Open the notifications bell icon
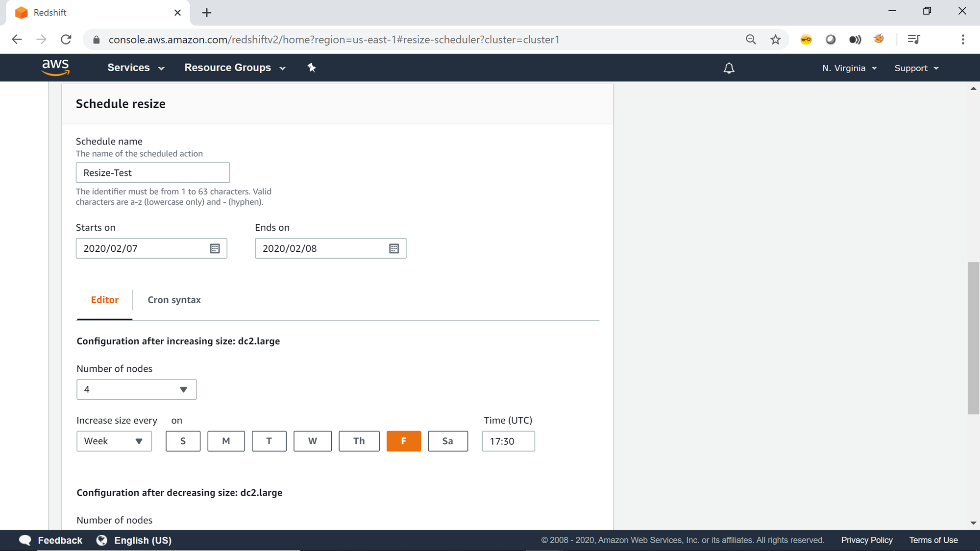 coord(729,68)
